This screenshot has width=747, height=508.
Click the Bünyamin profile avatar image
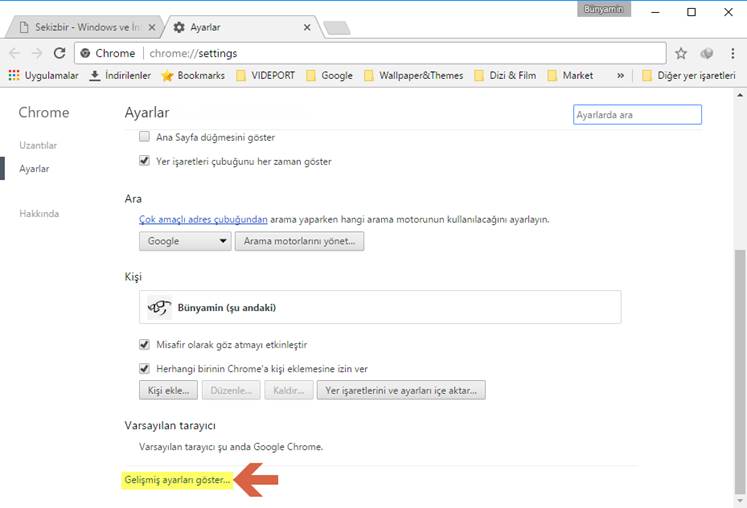159,307
